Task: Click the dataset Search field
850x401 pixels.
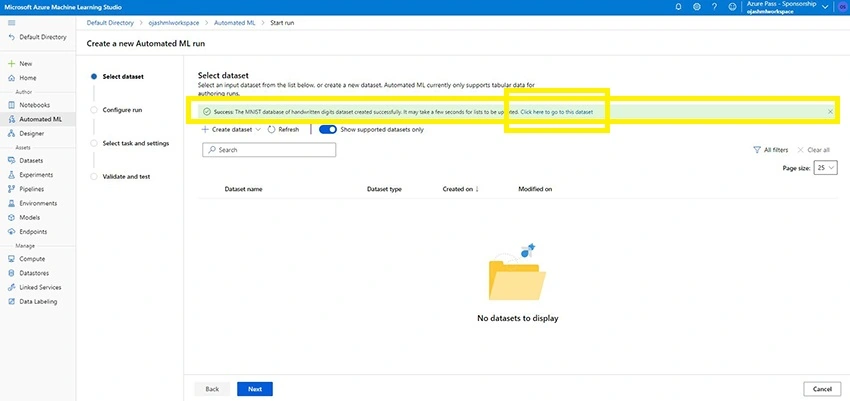Action: 269,150
